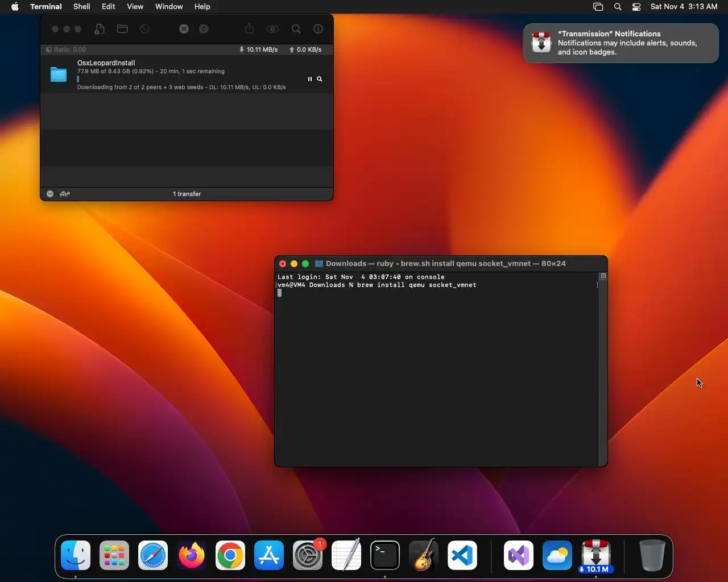Click the OsxLeopardInstall blue folder icon
The image size is (728, 582).
[59, 74]
